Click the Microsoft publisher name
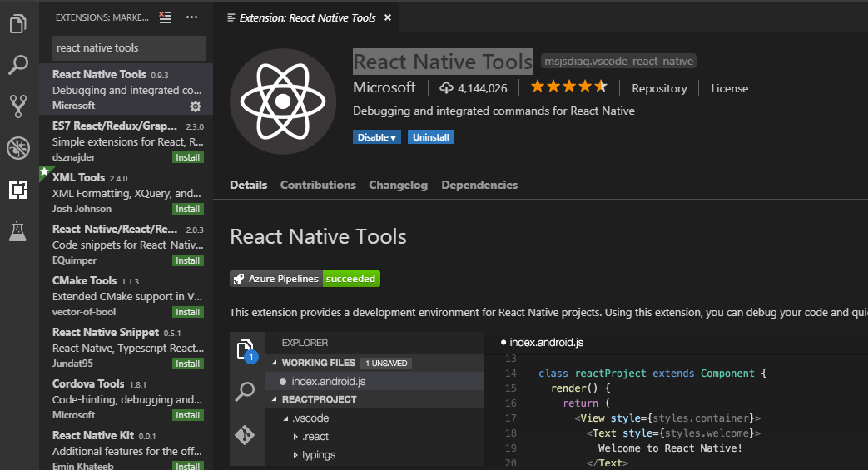 point(384,87)
